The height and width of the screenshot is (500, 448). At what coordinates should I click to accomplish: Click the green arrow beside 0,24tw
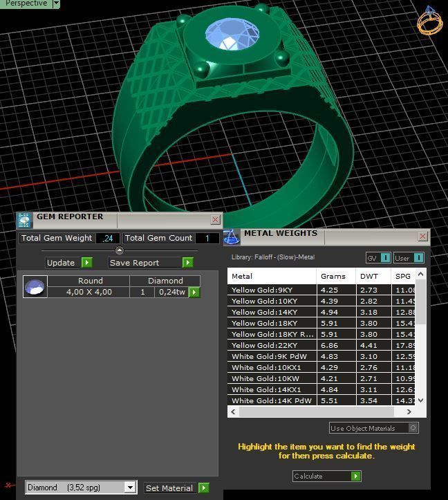pos(194,292)
